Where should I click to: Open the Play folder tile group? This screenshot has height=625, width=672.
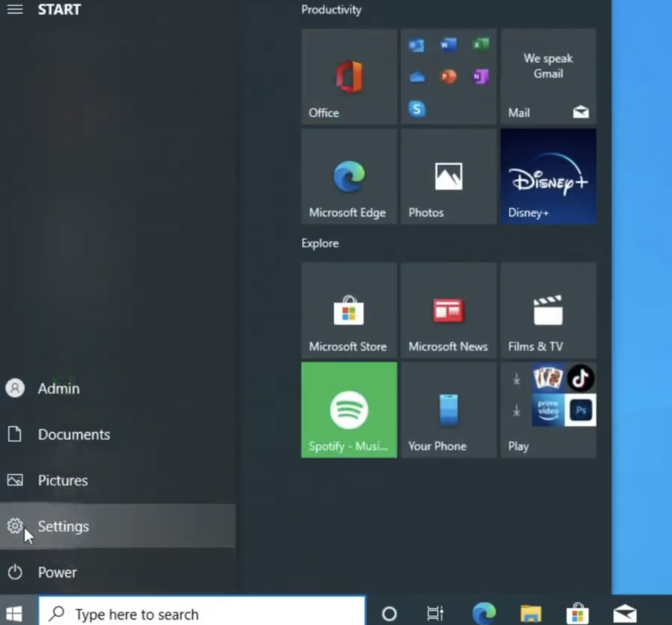[548, 410]
